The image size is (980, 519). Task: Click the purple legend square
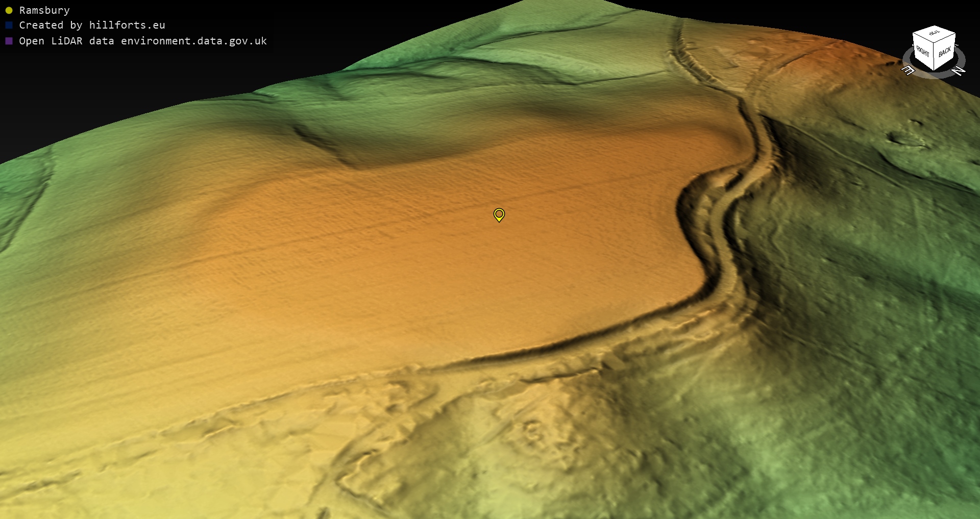pos(9,41)
